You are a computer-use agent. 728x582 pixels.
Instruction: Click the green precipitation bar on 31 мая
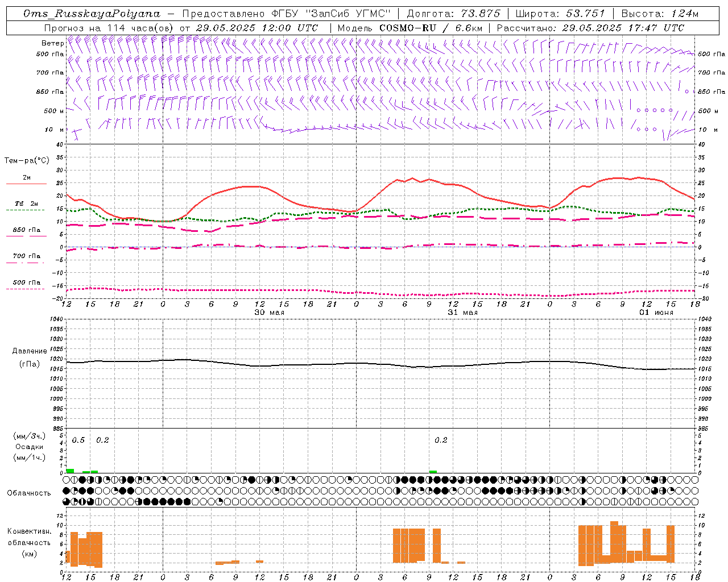pos(433,471)
